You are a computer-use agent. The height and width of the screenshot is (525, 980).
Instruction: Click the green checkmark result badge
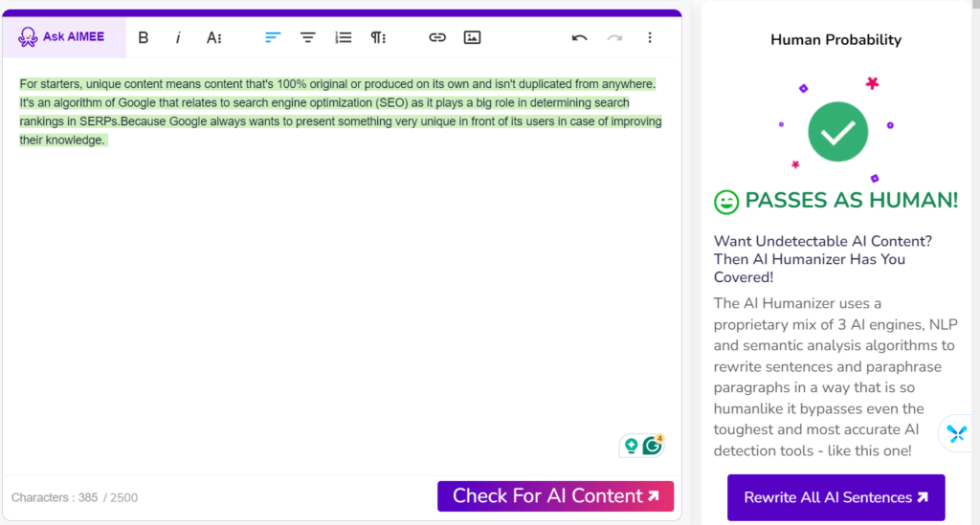[837, 132]
